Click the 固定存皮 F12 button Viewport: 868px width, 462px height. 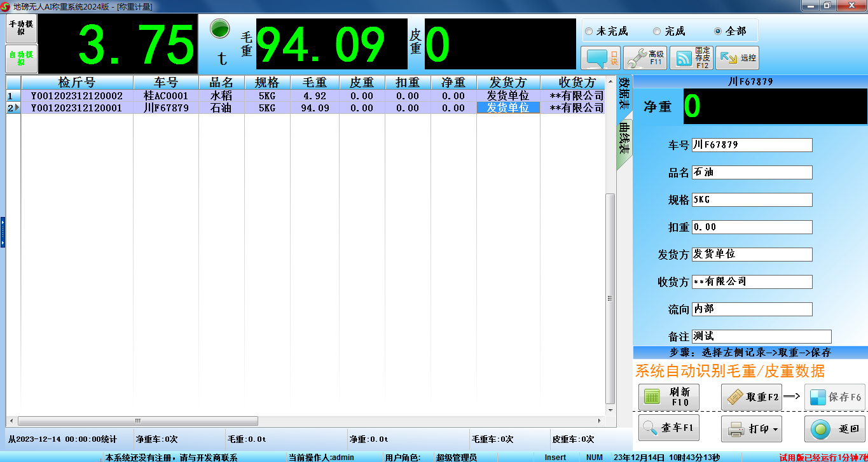pyautogui.click(x=691, y=58)
